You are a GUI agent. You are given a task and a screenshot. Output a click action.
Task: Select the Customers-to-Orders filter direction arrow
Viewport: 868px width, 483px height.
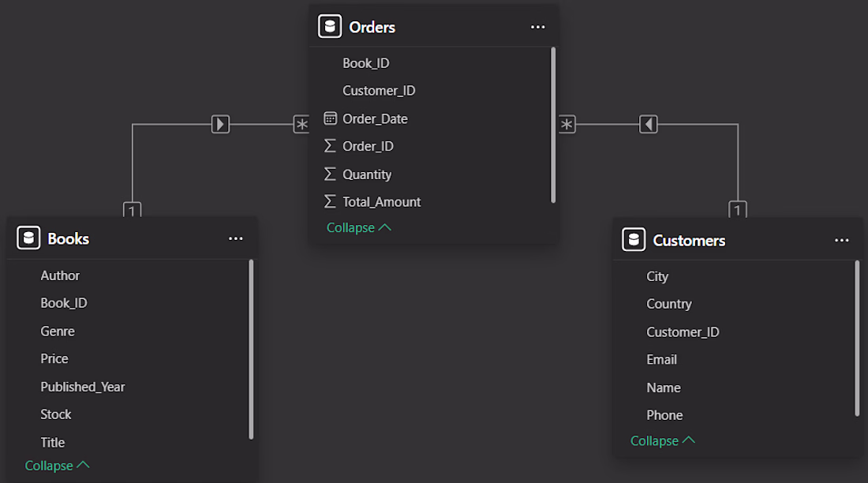click(648, 124)
